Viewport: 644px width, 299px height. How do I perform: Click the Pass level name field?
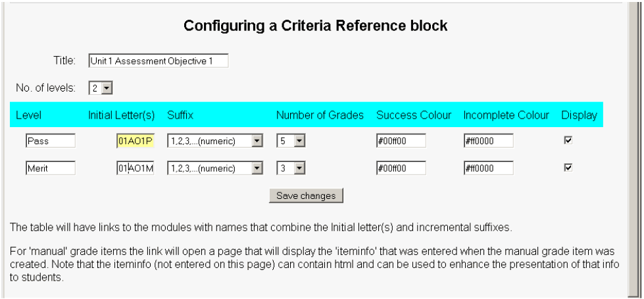[51, 141]
